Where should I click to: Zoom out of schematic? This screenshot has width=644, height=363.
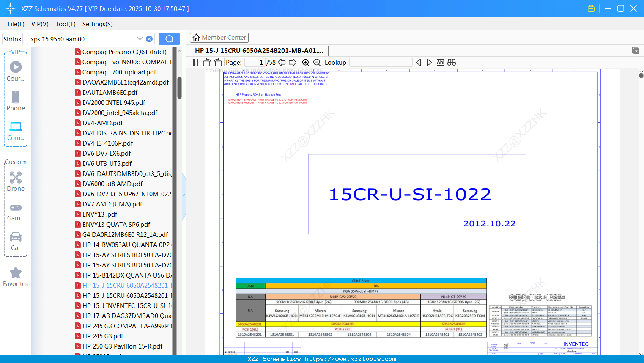pos(317,62)
